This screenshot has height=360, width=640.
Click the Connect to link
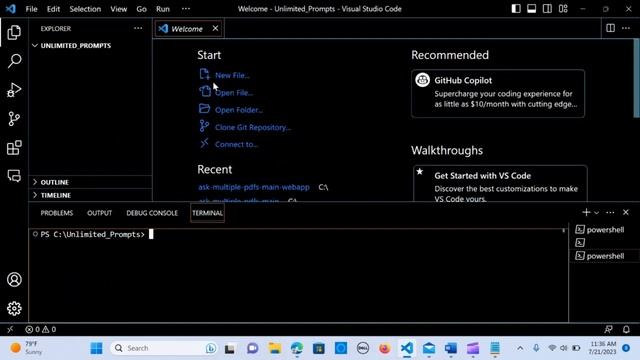click(x=236, y=144)
